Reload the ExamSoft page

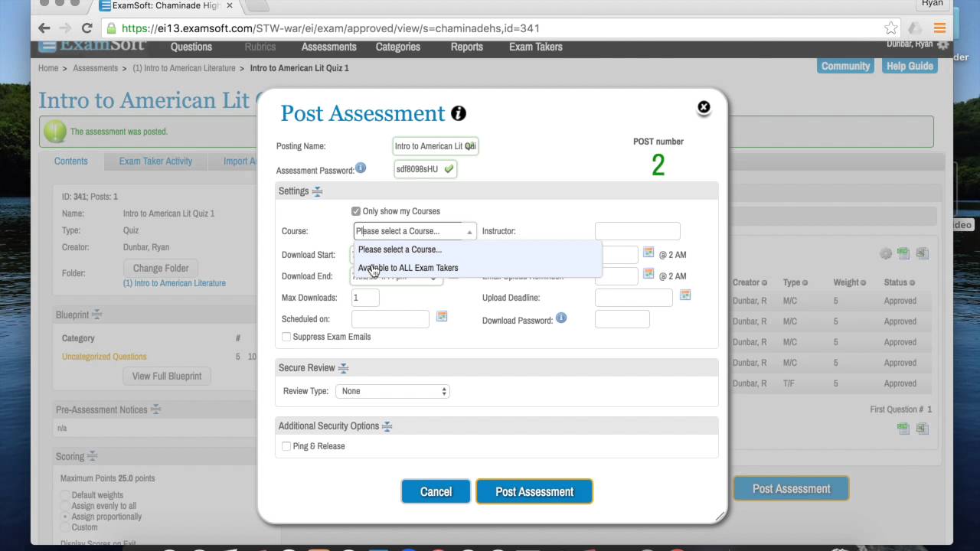pos(87,28)
